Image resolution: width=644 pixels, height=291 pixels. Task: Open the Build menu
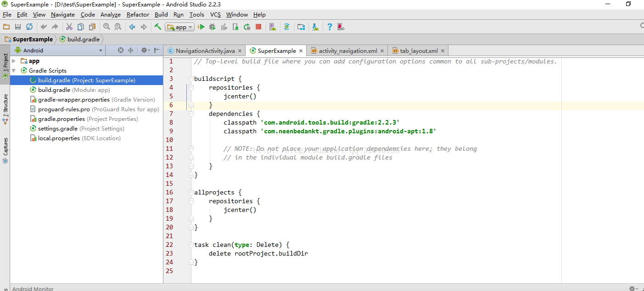(x=161, y=15)
